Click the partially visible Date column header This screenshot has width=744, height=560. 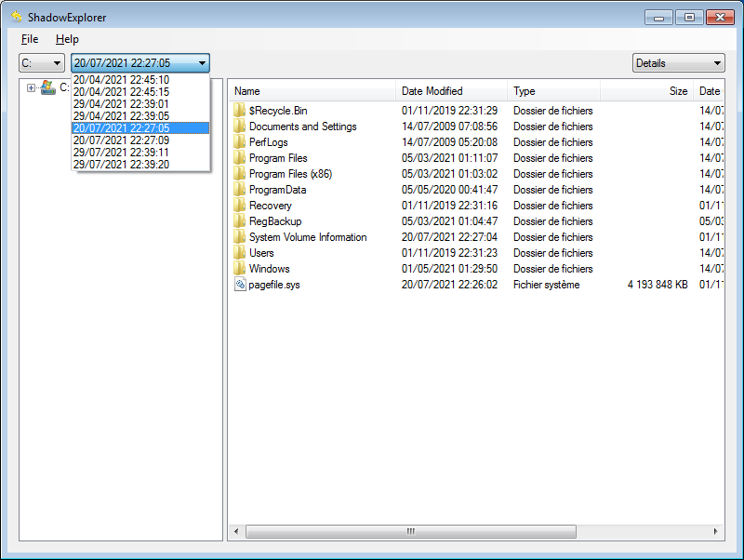click(x=709, y=90)
